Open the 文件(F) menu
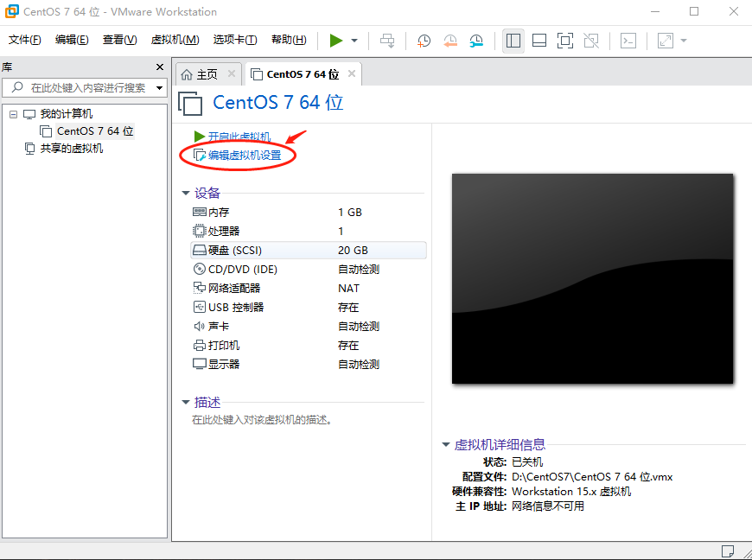This screenshot has height=560, width=752. [x=24, y=40]
